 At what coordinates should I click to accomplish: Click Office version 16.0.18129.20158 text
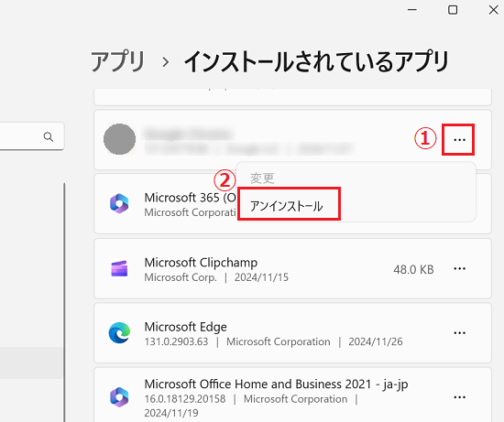[x=185, y=399]
